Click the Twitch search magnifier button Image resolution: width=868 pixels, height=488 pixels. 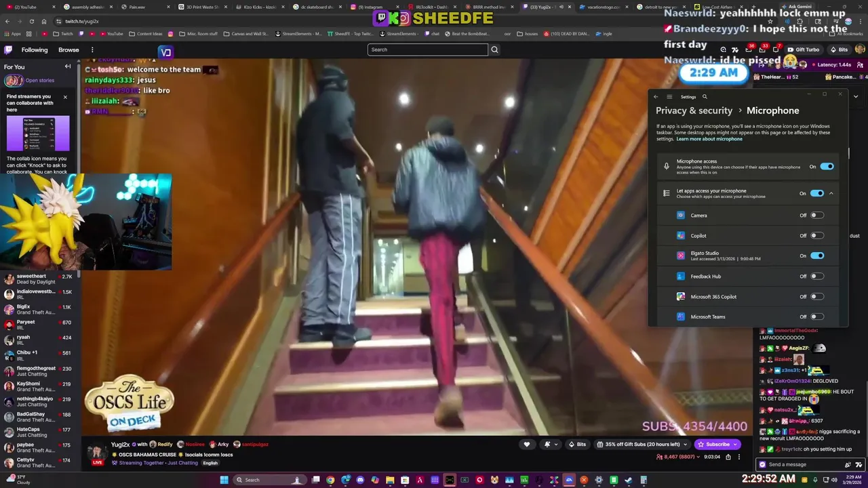click(x=494, y=49)
